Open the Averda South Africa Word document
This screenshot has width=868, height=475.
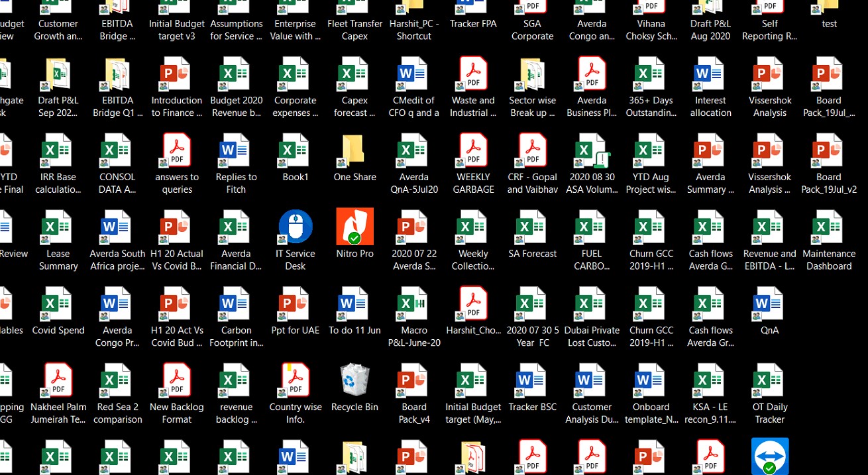tap(117, 227)
